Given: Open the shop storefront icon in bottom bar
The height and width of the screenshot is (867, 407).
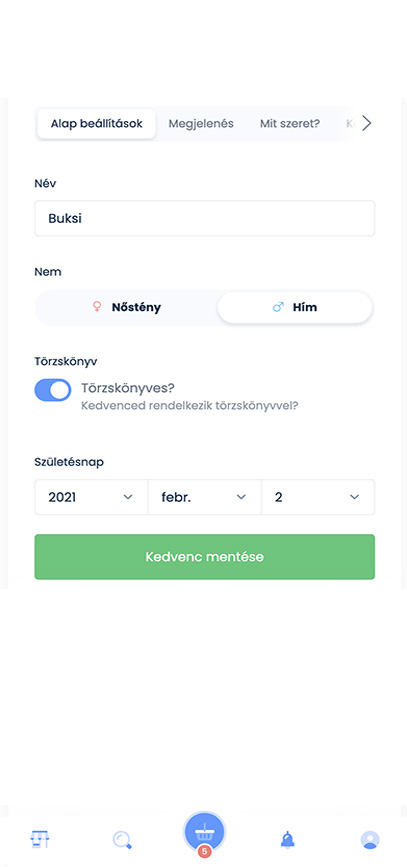Looking at the screenshot, I should pyautogui.click(x=40, y=839).
